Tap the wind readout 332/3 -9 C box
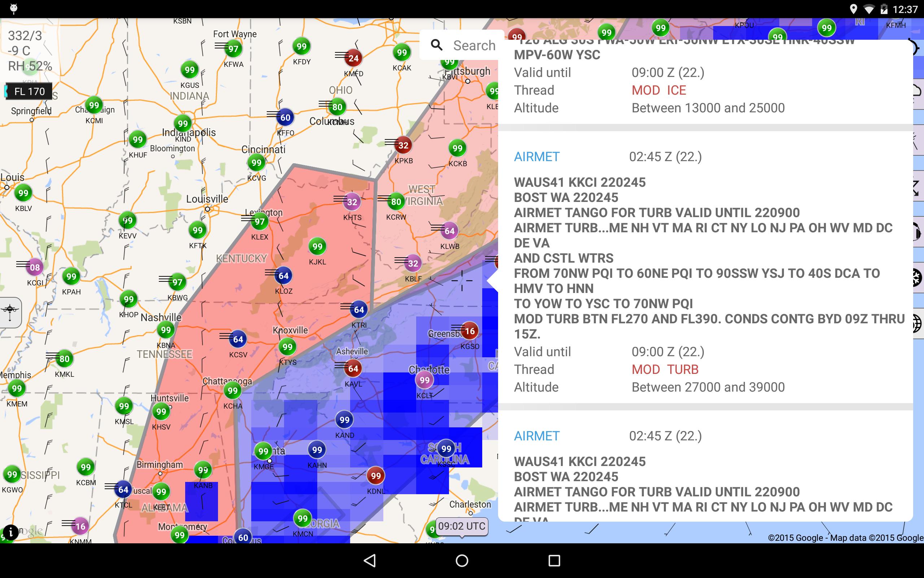This screenshot has width=924, height=578. (30, 51)
